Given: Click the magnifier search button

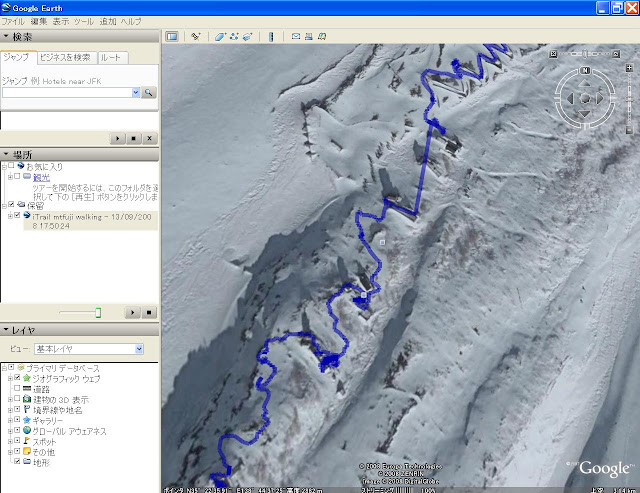Looking at the screenshot, I should (x=149, y=93).
